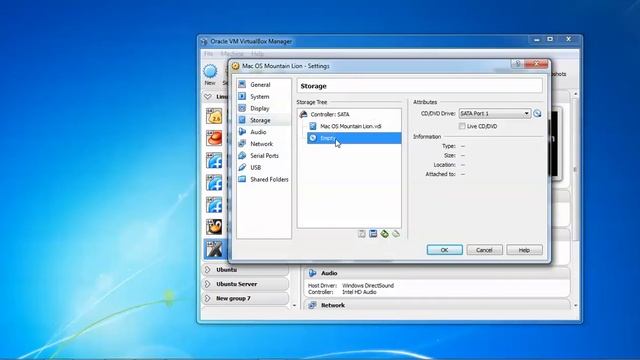Screen dimensions: 640x360
Task: Collapse the Linux group chevron
Action: (208, 97)
